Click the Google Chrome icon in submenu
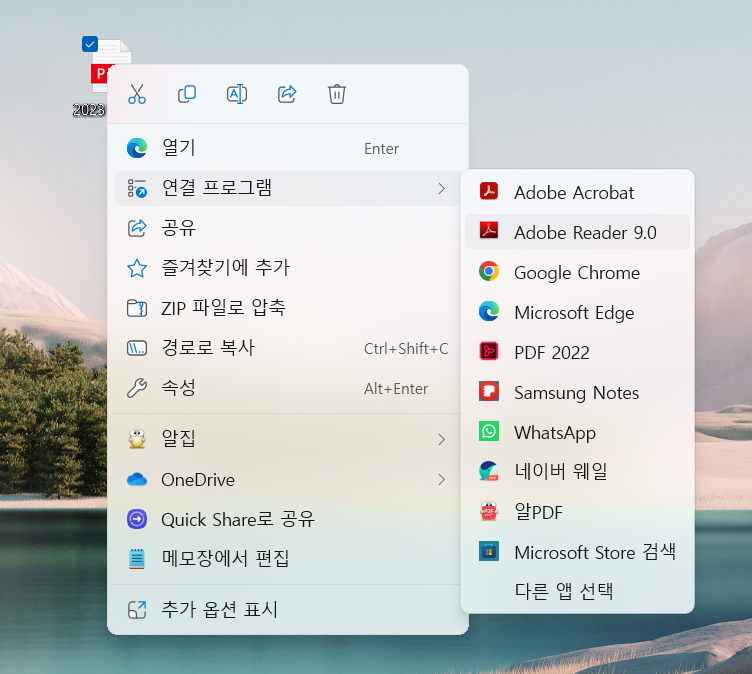This screenshot has width=752, height=674. pos(489,272)
